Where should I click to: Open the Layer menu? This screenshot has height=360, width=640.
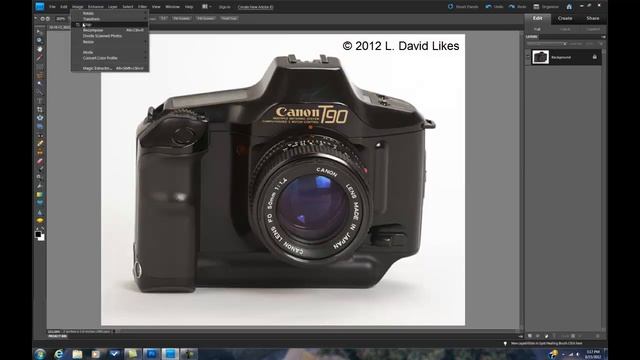pyautogui.click(x=113, y=7)
